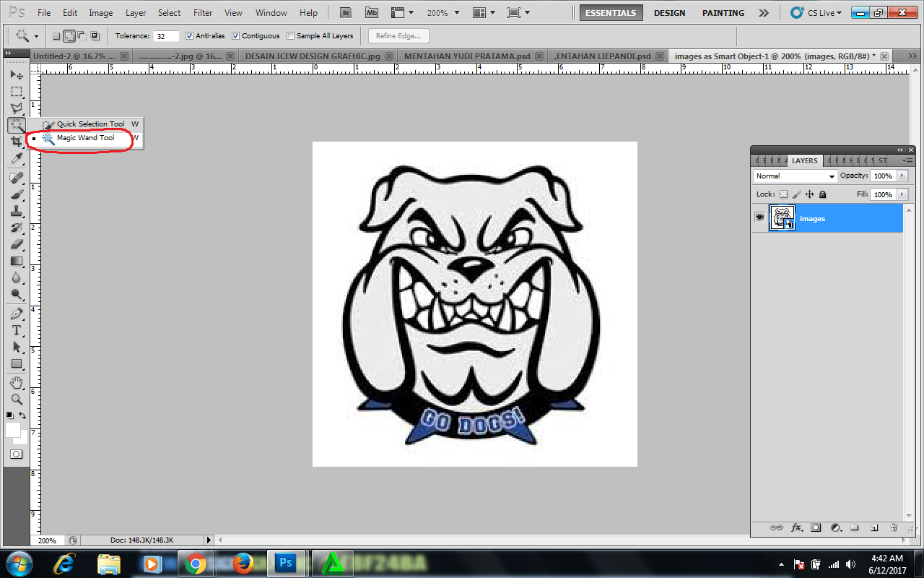Switch to DESAIN ICEW DESIGN GRAFHIC.jpg tab
The height and width of the screenshot is (578, 924).
click(318, 56)
